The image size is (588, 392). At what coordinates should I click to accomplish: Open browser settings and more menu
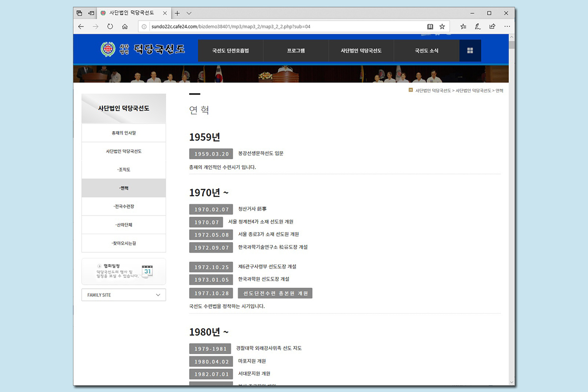[507, 26]
